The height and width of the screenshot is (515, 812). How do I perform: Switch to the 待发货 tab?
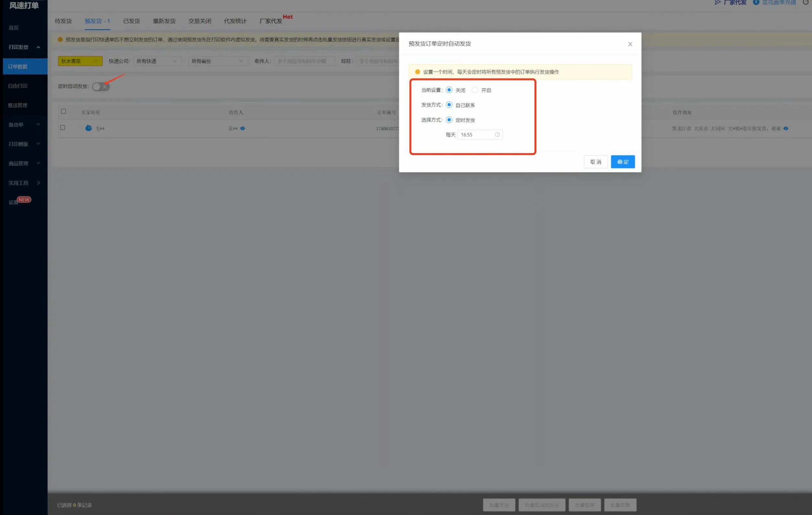click(x=63, y=21)
